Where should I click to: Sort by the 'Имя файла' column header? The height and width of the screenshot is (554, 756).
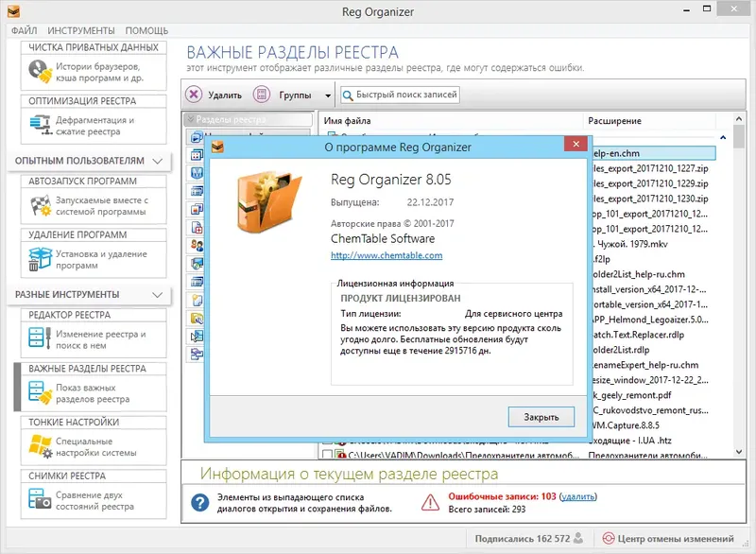click(451, 121)
